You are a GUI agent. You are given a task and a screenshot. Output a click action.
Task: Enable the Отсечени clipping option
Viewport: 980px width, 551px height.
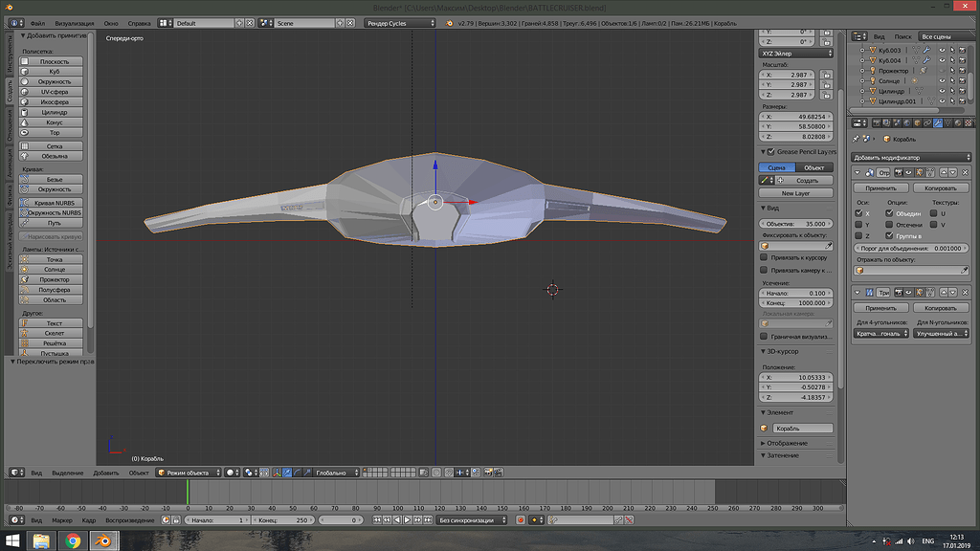(889, 225)
